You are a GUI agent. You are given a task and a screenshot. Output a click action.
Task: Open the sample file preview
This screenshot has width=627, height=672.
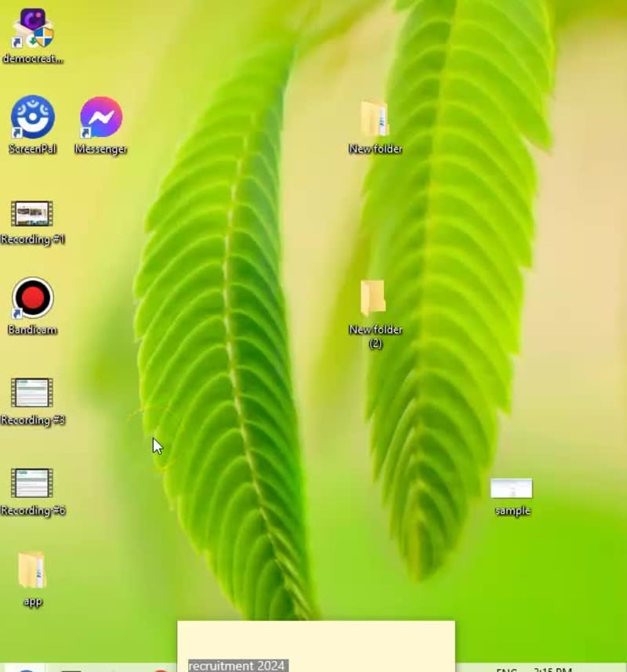click(x=511, y=487)
